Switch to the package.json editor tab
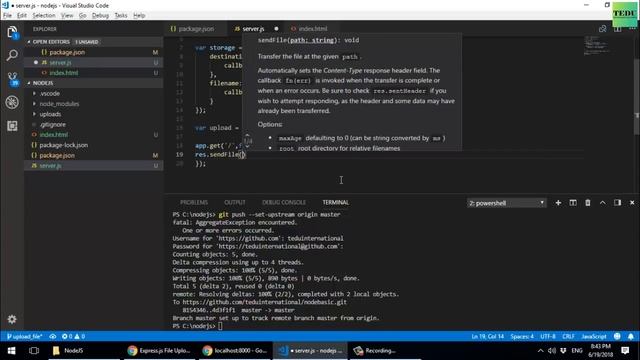This screenshot has height=360, width=640. point(196,29)
